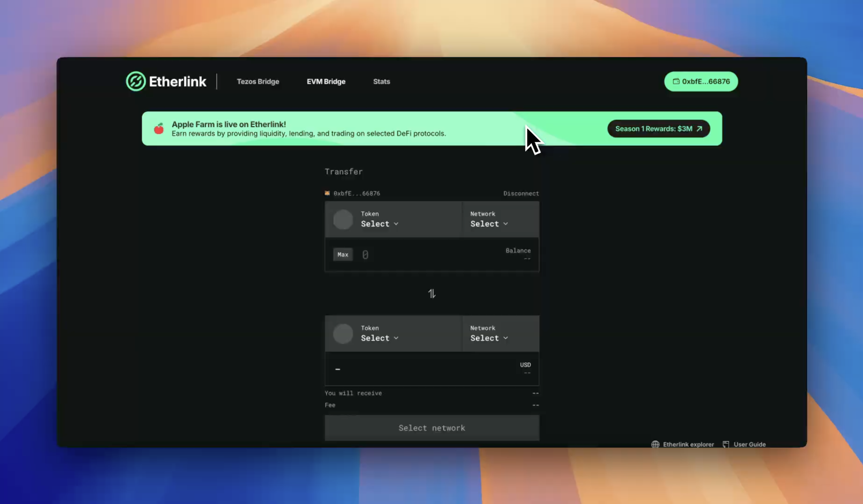
Task: Open Season 1 Rewards: $3M link
Action: click(x=659, y=129)
